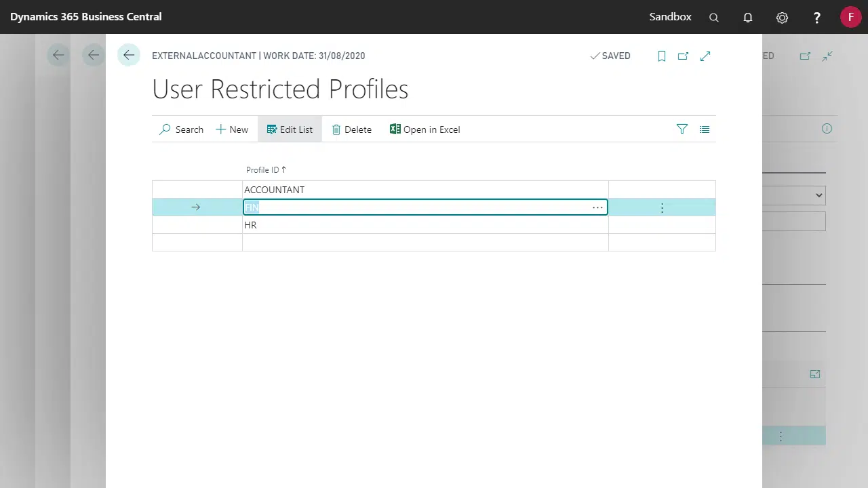Click Search in the action bar
Screen dimensions: 868x488
[181, 129]
